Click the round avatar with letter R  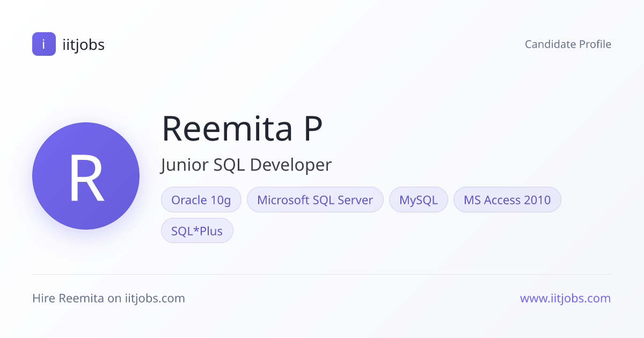(86, 176)
